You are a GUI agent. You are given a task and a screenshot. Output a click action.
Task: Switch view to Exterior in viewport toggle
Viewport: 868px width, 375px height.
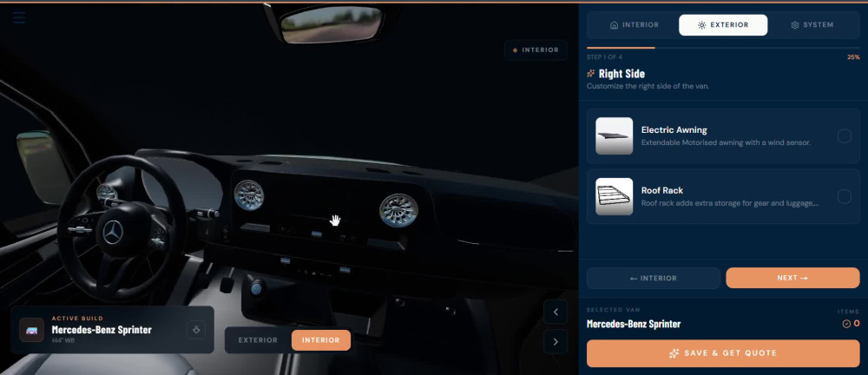258,340
